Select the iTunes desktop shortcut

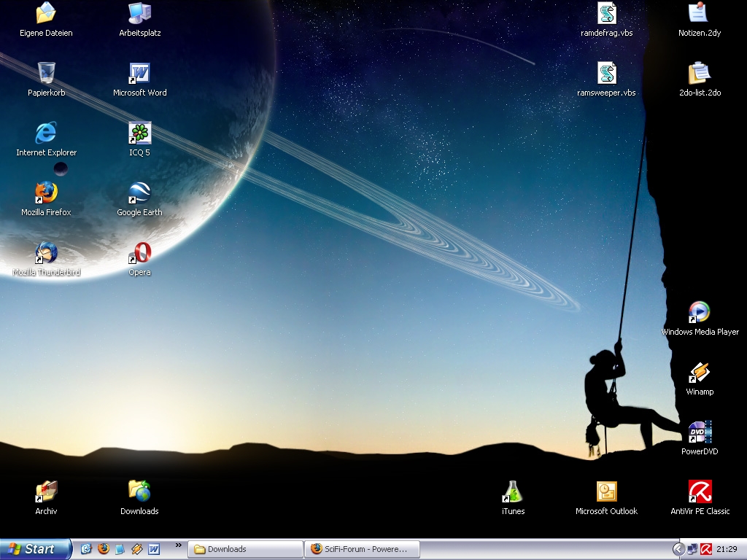point(513,492)
